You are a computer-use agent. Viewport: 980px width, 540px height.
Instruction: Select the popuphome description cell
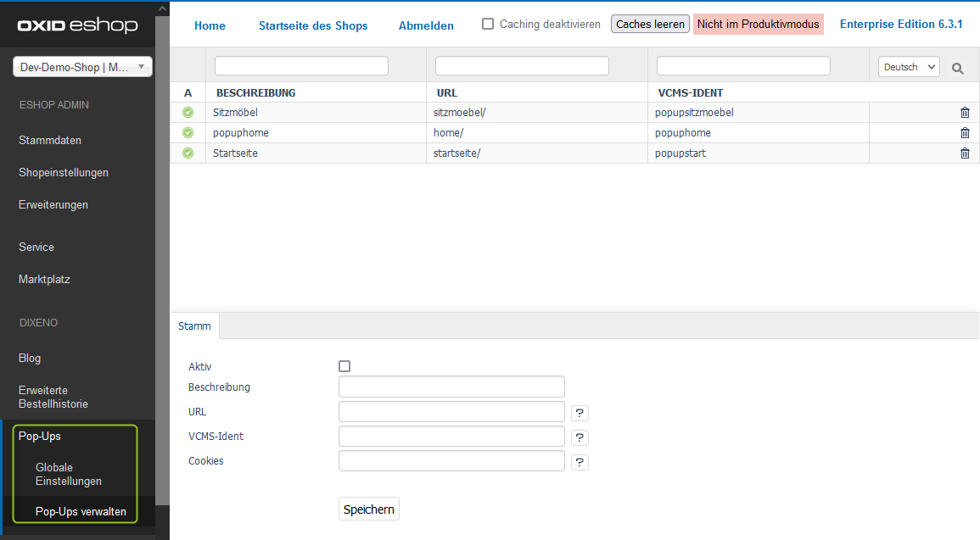(x=241, y=133)
